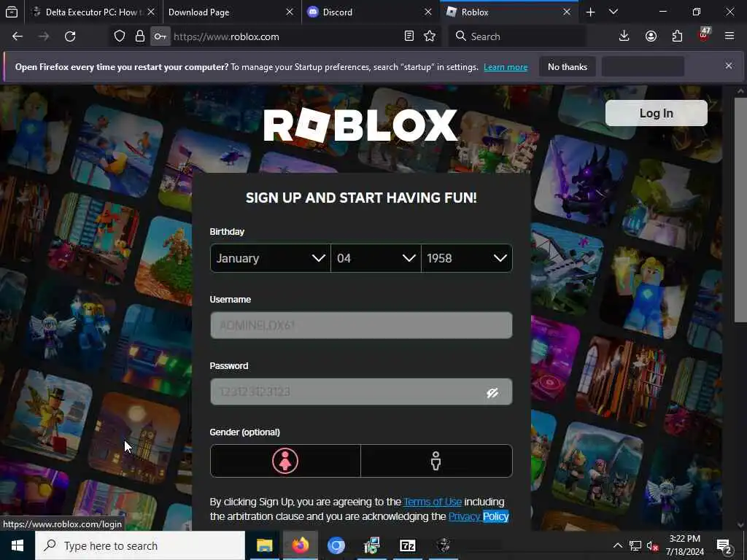
Task: Expand the birthday day dropdown showing 04
Action: pos(376,258)
